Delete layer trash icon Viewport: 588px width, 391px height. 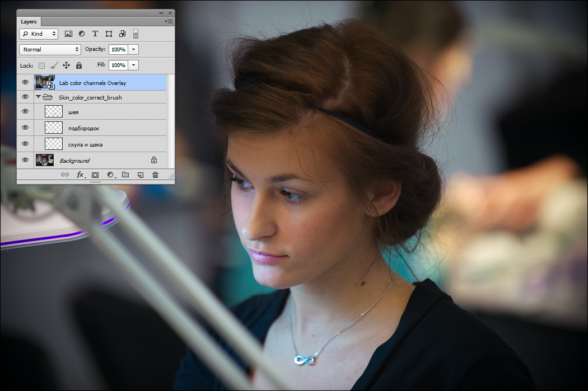point(155,175)
